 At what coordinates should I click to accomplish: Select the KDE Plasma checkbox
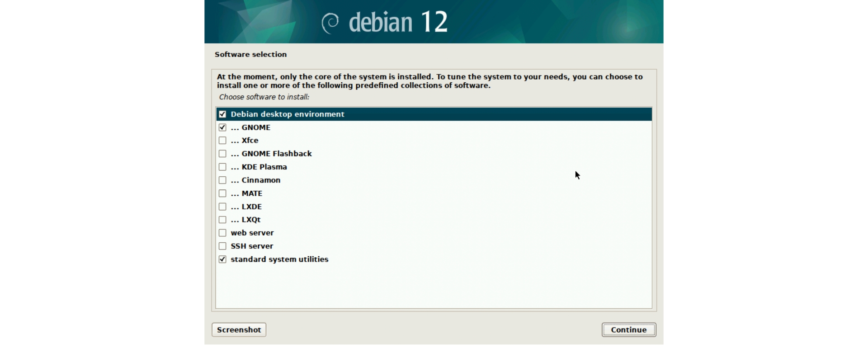[x=222, y=167]
